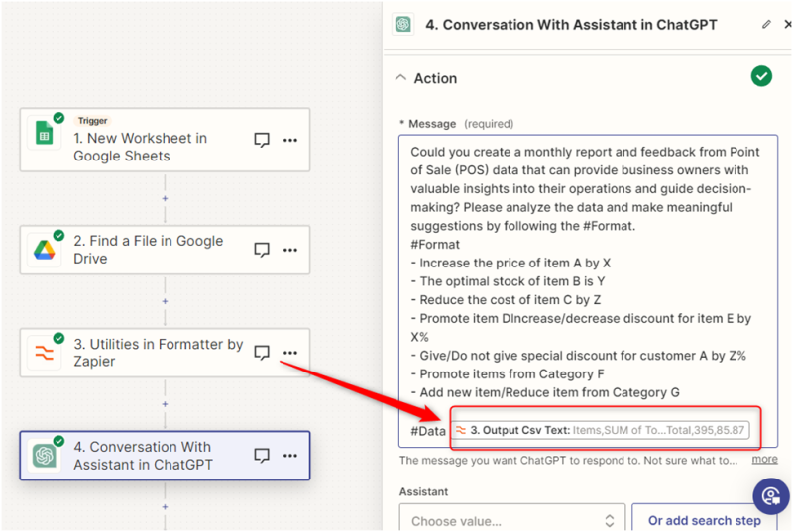Add step below Find a File step

[x=165, y=301]
